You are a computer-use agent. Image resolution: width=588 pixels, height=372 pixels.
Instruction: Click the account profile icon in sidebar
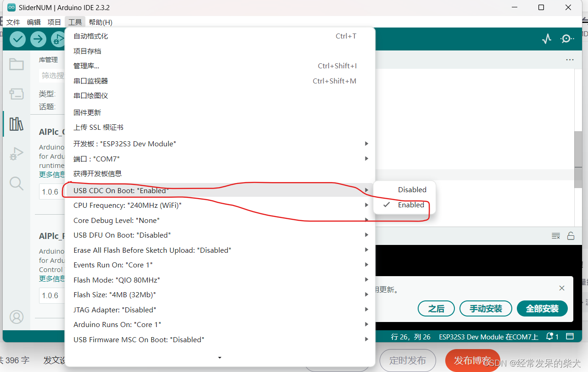click(x=17, y=317)
